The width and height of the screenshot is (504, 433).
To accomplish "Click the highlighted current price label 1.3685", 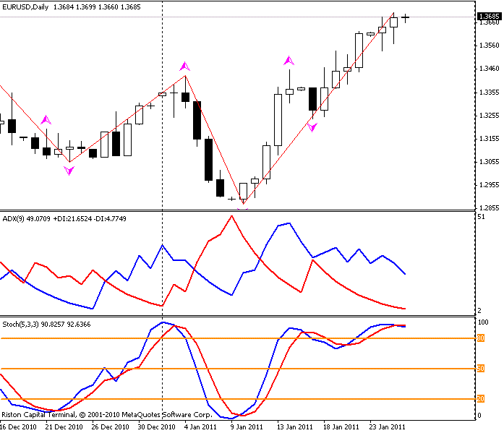I will click(x=489, y=16).
